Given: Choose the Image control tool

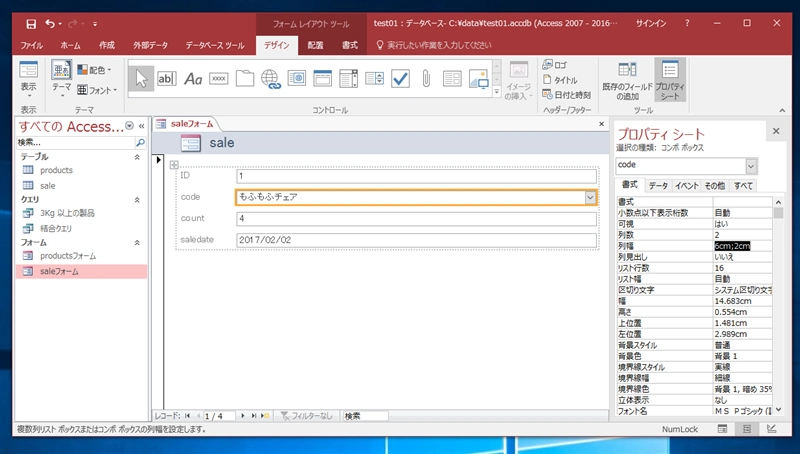Looking at the screenshot, I should (x=479, y=79).
